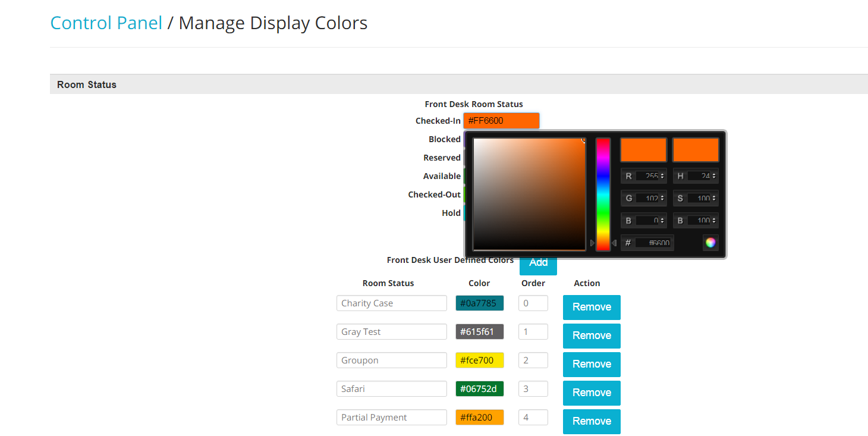
Task: Click the RGB blue value stepper arrows
Action: tap(662, 221)
